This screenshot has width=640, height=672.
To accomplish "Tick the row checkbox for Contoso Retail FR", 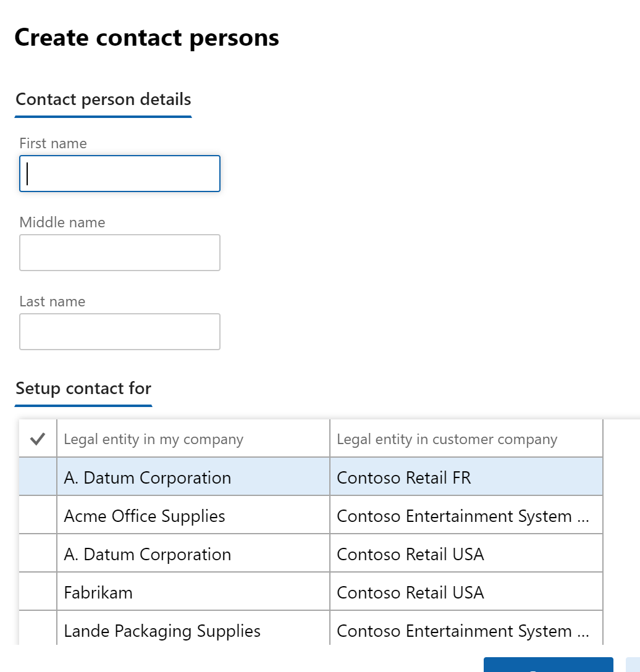I will (x=38, y=477).
